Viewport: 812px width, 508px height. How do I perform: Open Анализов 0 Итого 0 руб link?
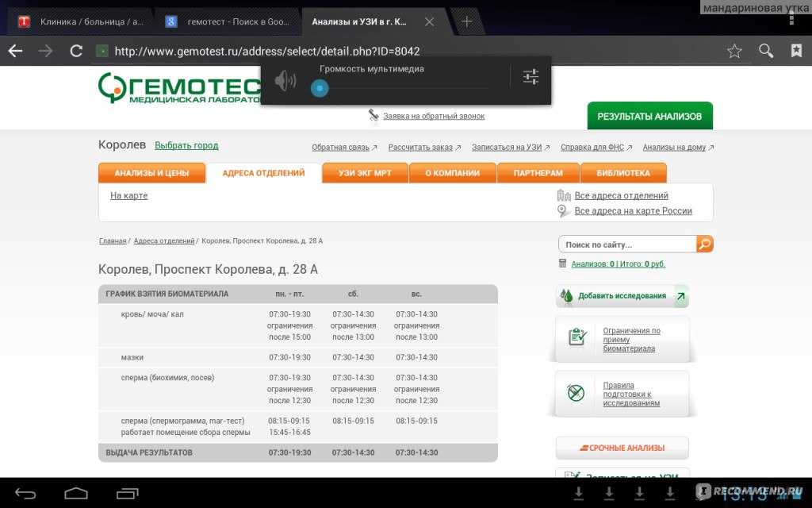pyautogui.click(x=619, y=264)
